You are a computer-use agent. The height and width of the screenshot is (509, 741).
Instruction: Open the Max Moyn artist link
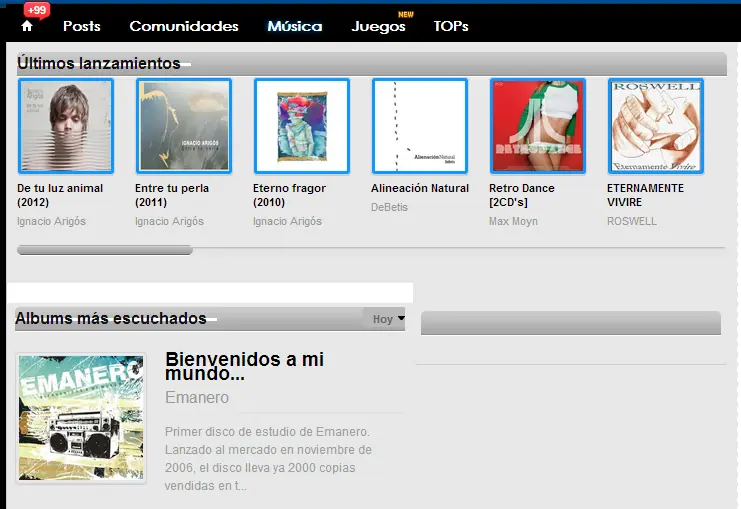pyautogui.click(x=513, y=221)
